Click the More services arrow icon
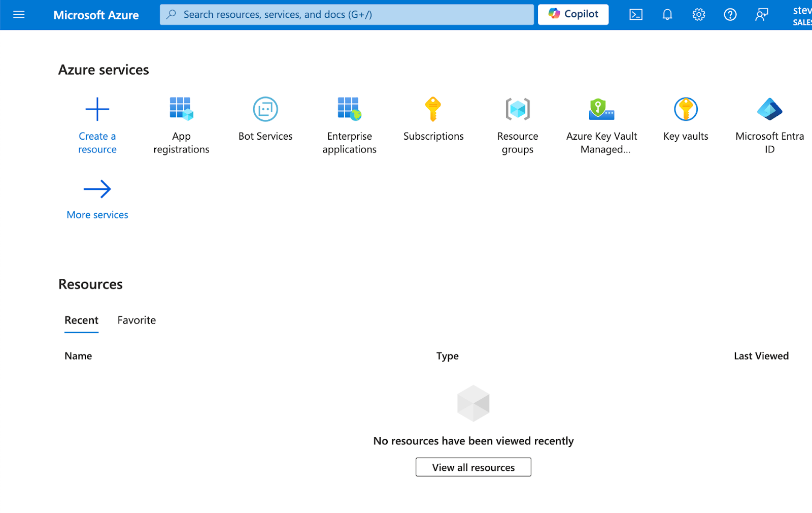The height and width of the screenshot is (513, 812). coord(97,189)
